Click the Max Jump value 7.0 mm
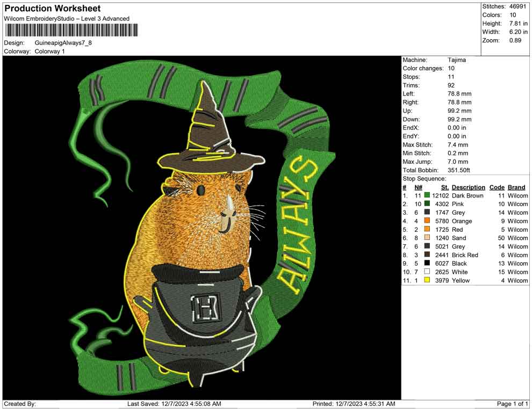The height and width of the screenshot is (409, 532). [458, 162]
